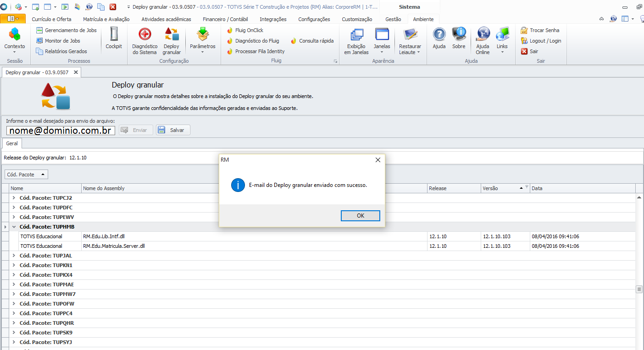Image resolution: width=644 pixels, height=350 pixels.
Task: Click red X icon in quick access toolbar
Action: click(112, 7)
